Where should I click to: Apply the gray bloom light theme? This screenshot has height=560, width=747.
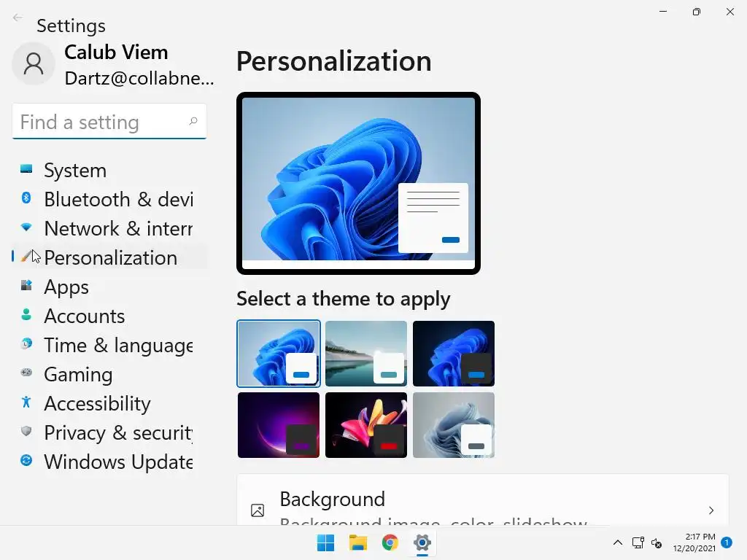[x=454, y=425]
